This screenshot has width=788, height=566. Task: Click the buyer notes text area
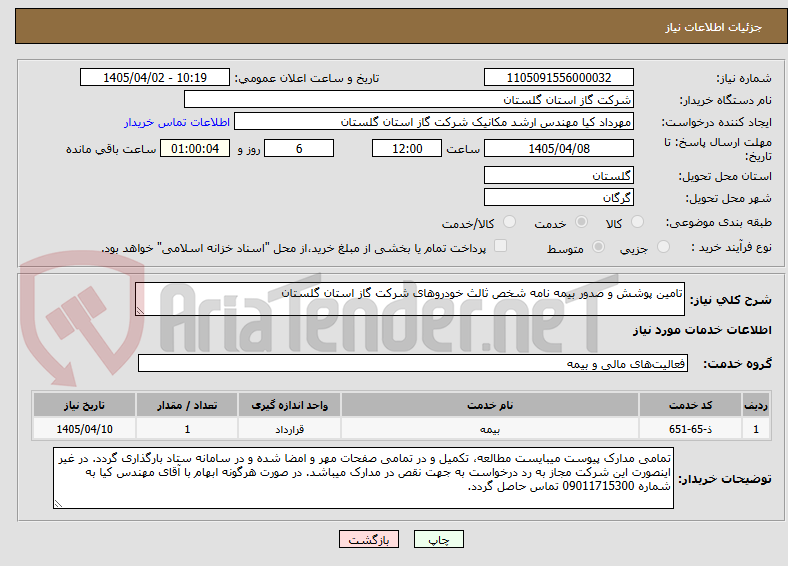363,478
